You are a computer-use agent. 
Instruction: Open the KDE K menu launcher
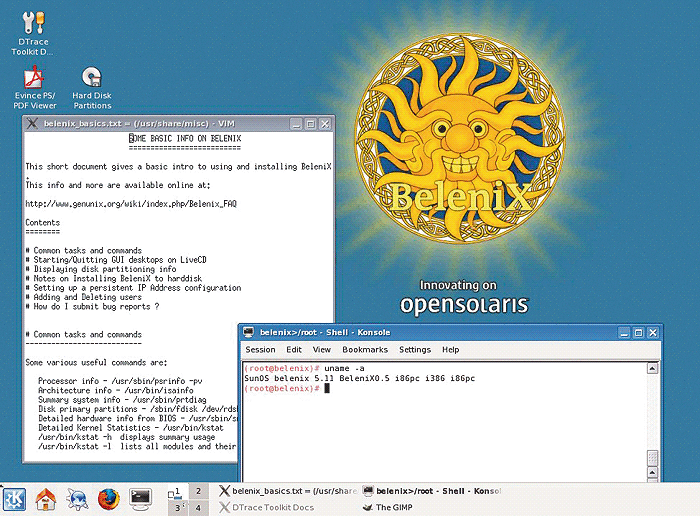(x=15, y=498)
